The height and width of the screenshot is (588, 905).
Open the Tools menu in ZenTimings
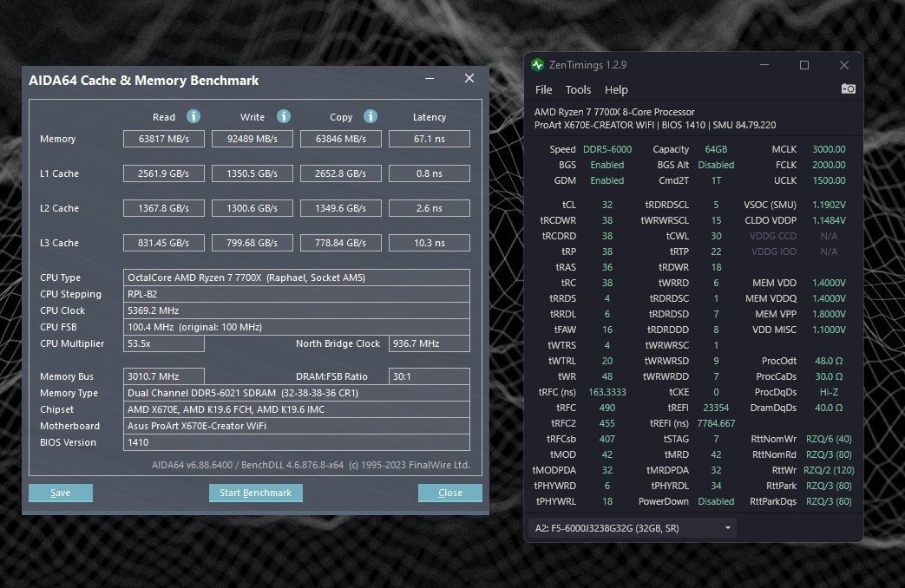pos(578,90)
